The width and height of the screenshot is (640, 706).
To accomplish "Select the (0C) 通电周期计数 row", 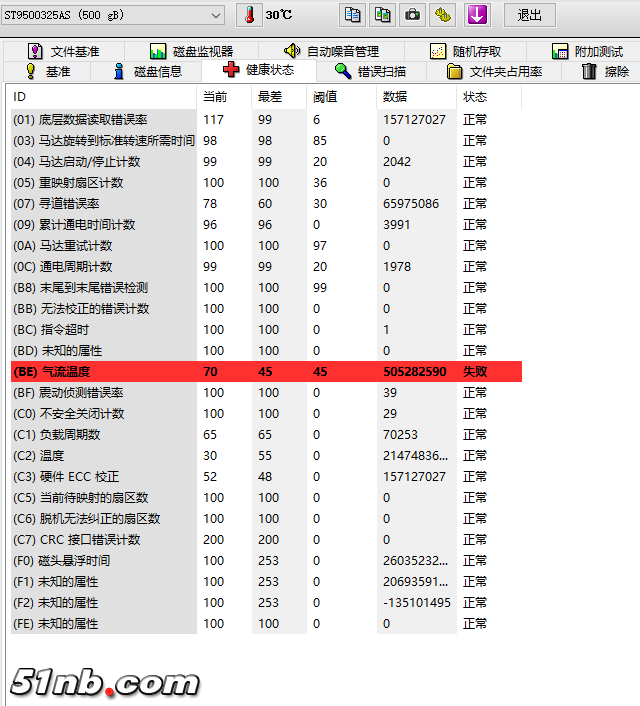I will (266, 267).
